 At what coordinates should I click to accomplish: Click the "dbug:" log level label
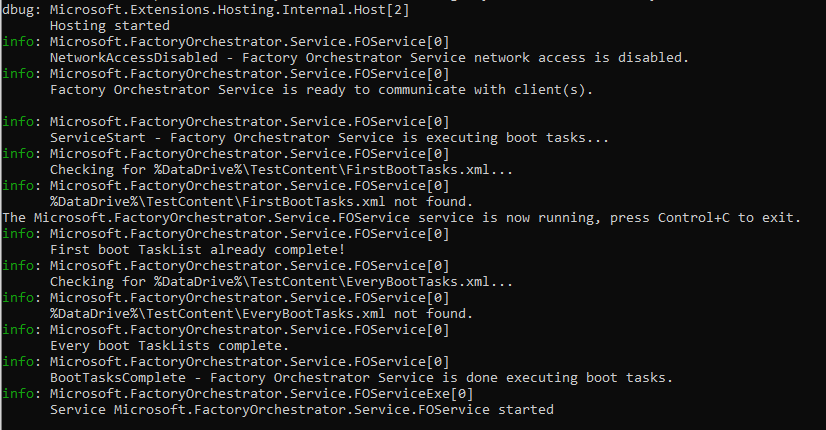click(x=22, y=9)
